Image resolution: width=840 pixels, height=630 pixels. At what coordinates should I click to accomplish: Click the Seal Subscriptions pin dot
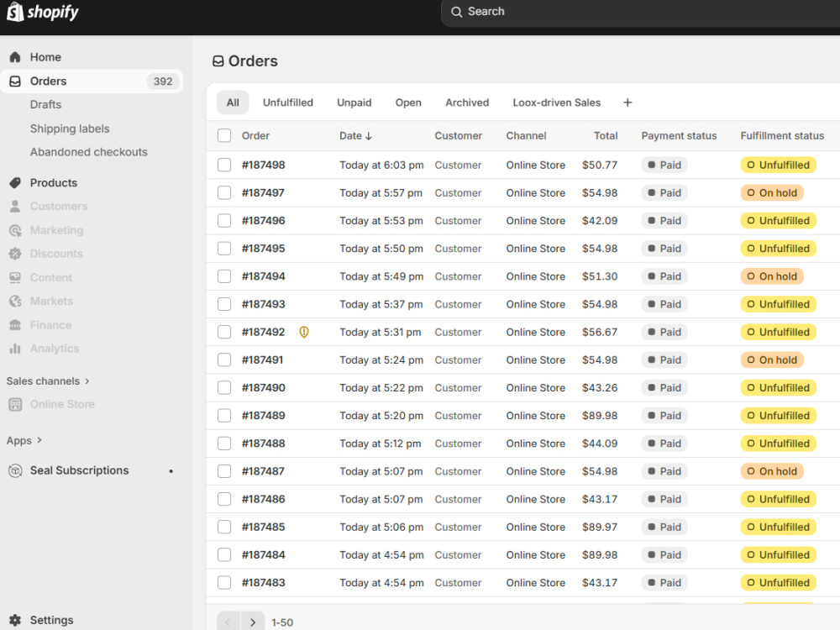[171, 471]
